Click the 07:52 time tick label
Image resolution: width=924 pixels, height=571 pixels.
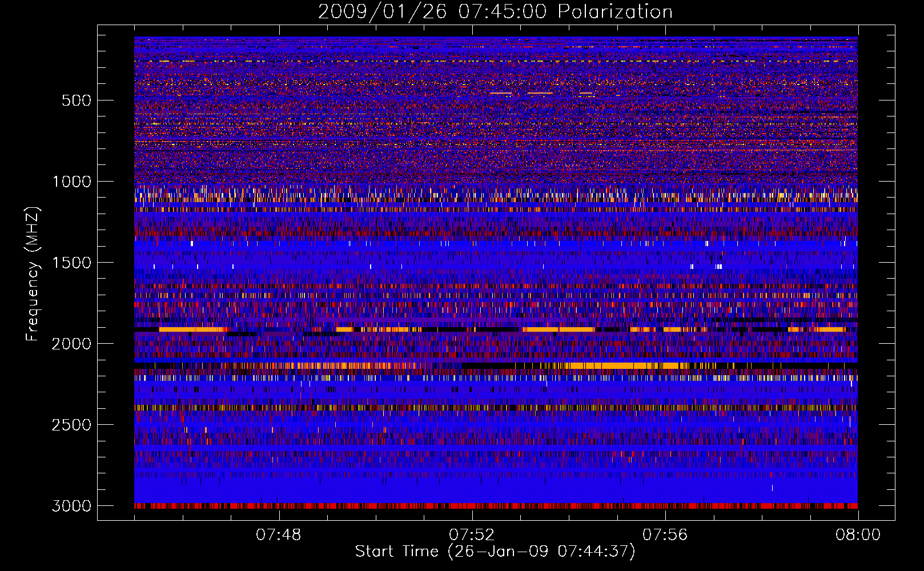(x=472, y=535)
